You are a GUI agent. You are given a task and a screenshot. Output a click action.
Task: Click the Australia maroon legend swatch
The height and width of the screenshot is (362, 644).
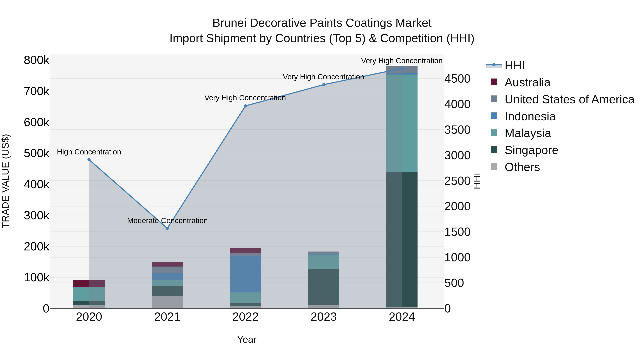[x=494, y=82]
